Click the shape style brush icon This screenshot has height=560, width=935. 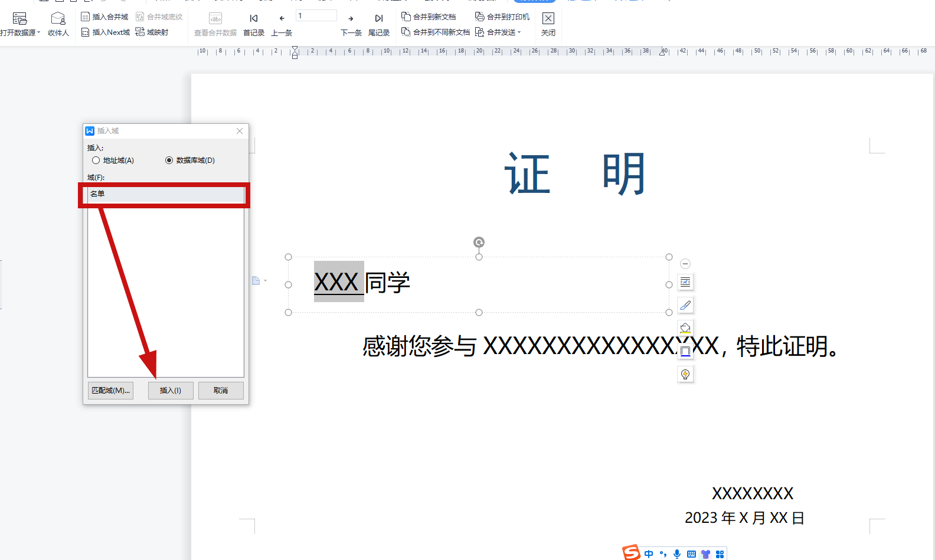[685, 305]
